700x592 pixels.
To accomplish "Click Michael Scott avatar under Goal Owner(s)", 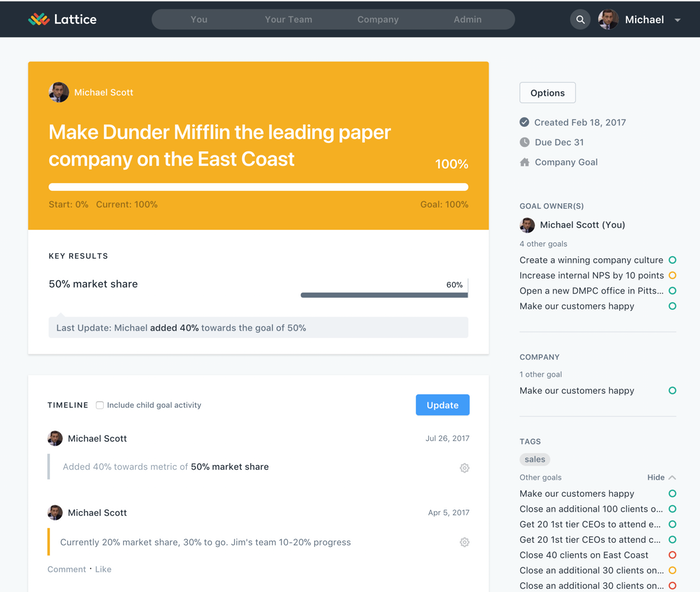I will 527,225.
